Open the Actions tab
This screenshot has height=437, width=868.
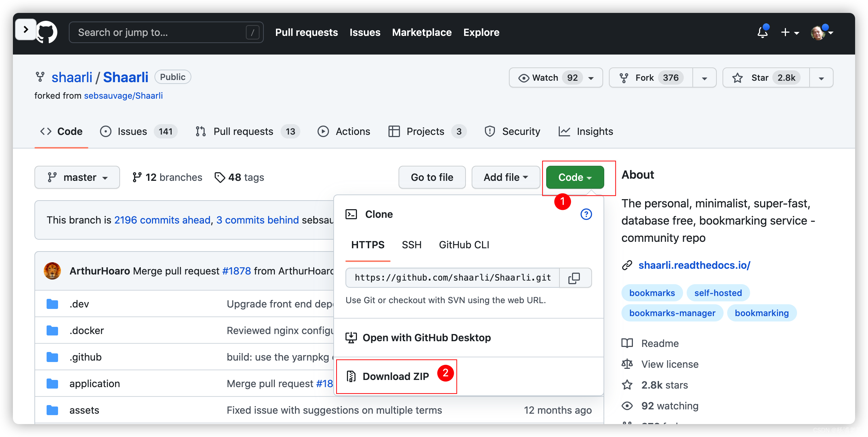(x=344, y=131)
